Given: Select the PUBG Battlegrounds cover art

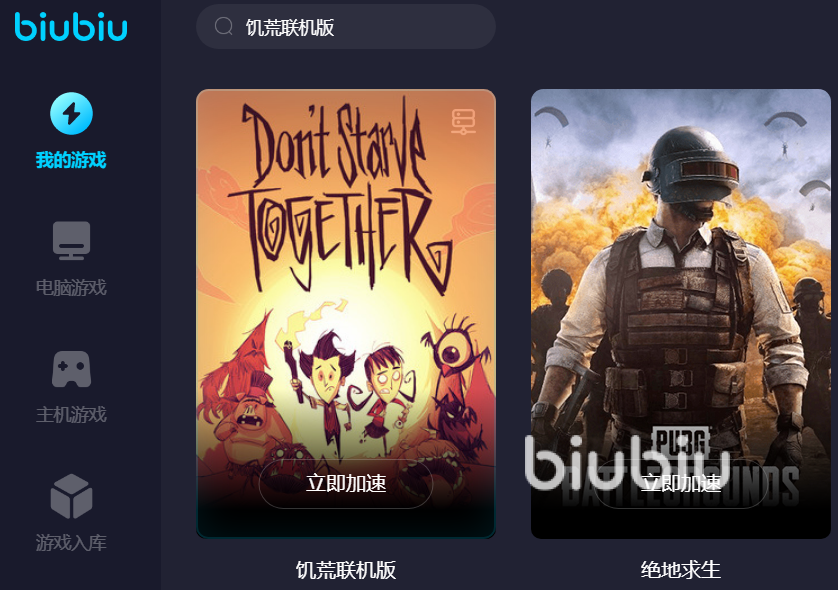Looking at the screenshot, I should pyautogui.click(x=681, y=314).
